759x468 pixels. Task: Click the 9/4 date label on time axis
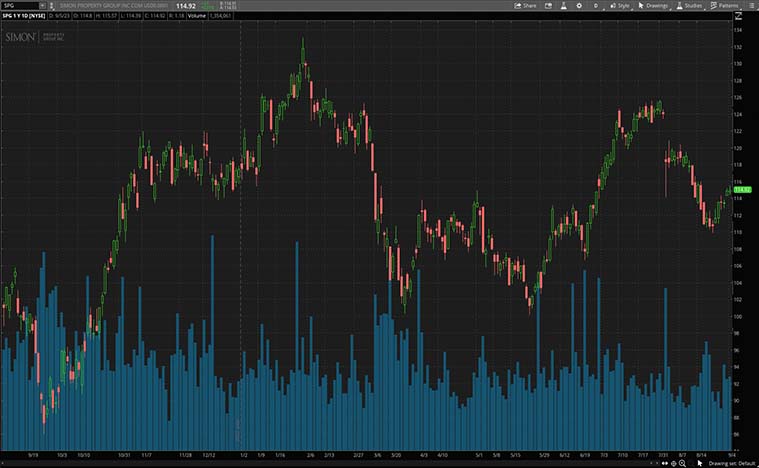pyautogui.click(x=732, y=455)
